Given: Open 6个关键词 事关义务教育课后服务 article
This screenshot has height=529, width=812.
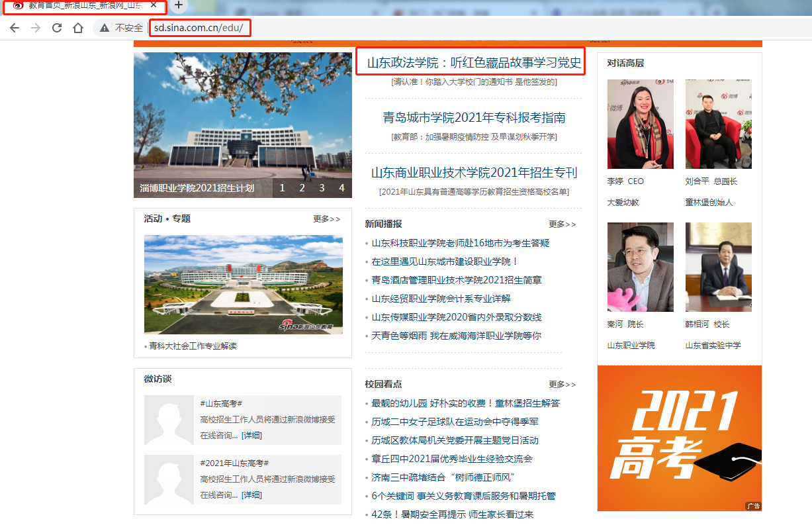Looking at the screenshot, I should coord(463,496).
